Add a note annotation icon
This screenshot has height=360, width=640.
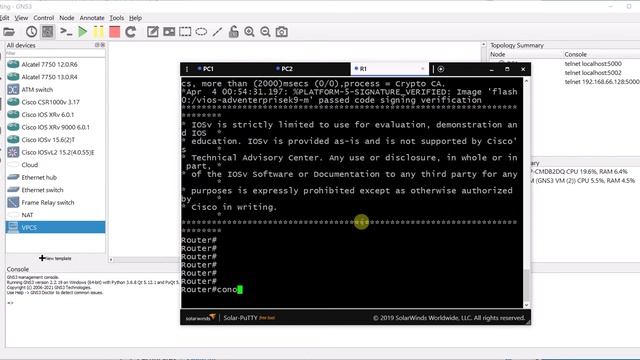point(153,32)
